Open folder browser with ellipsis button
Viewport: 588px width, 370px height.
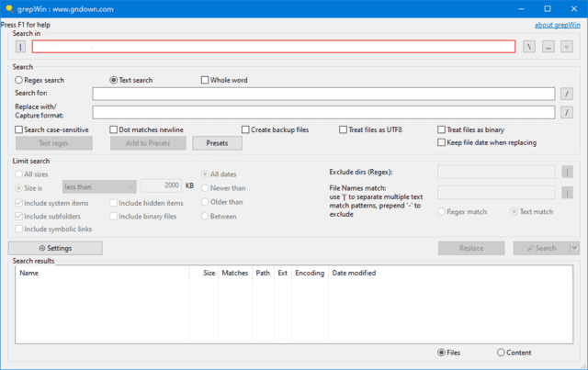548,47
